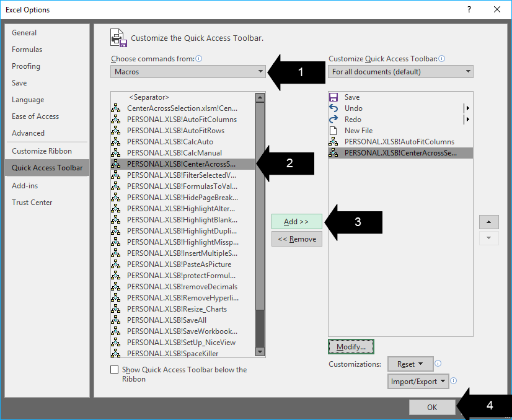Select the Quick Access Toolbar category
The height and width of the screenshot is (420, 512).
tap(47, 168)
